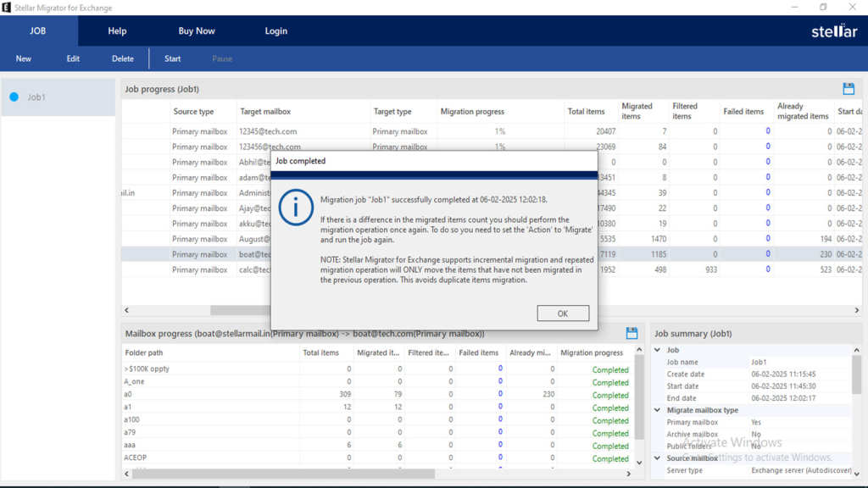Collapse the Job section in Job summary
The width and height of the screenshot is (868, 488).
coord(658,350)
